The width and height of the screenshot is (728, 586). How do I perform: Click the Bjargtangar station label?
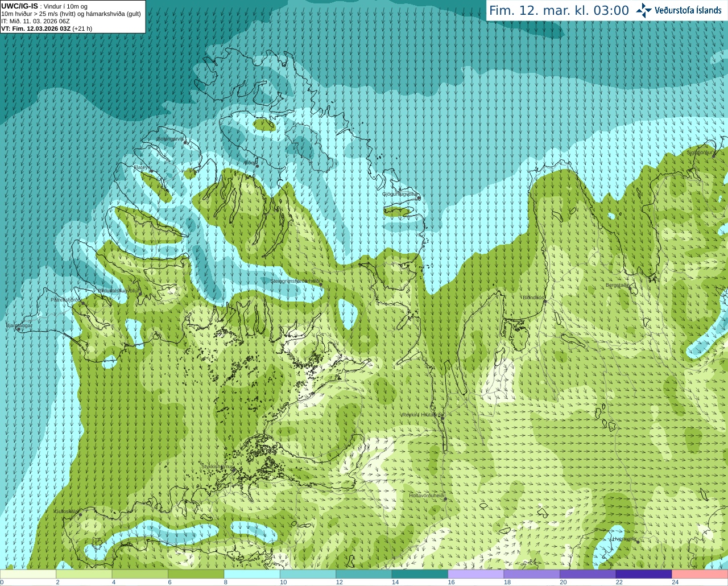click(19, 325)
